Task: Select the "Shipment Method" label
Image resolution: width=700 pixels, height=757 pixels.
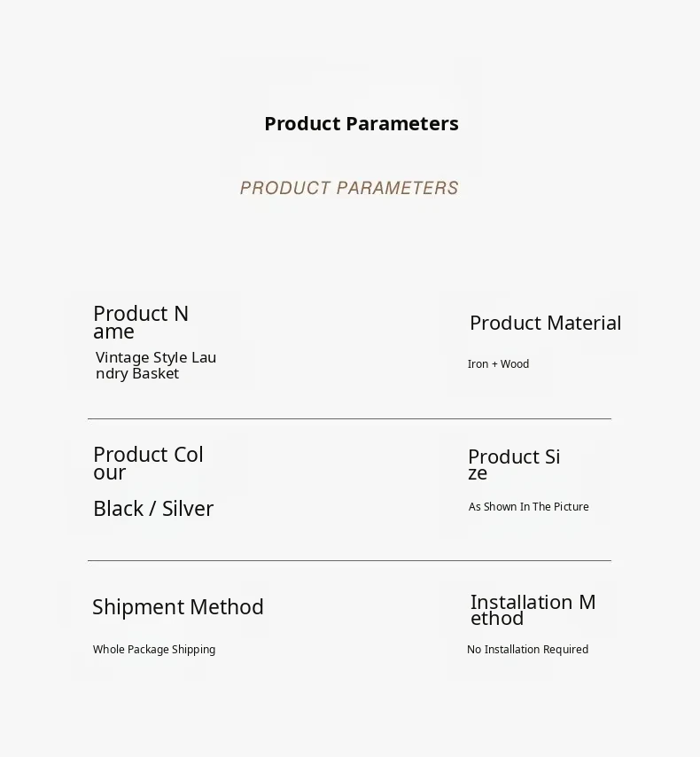Action: 178,607
